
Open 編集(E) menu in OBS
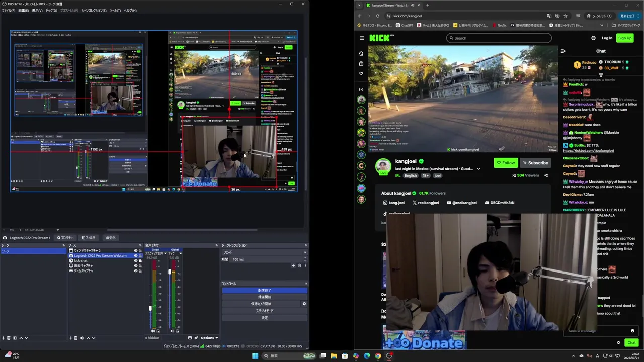coord(23,11)
